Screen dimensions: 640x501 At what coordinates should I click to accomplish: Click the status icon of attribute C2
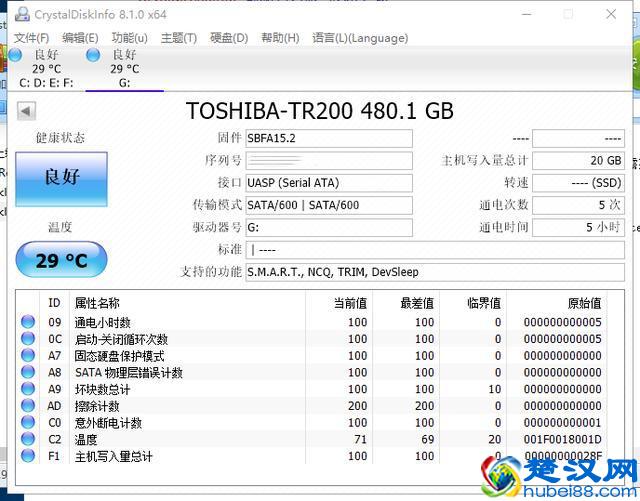pos(28,439)
